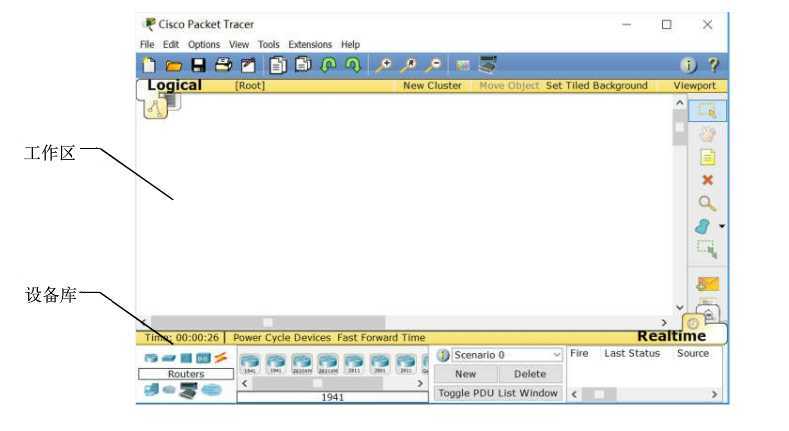
Task: Zoom out with the minus magnifier icon
Action: [x=433, y=65]
